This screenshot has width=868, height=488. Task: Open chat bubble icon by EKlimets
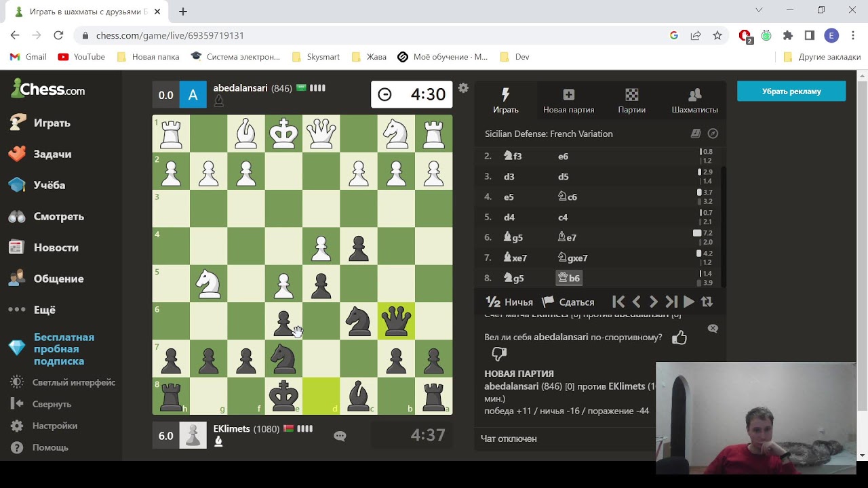(340, 436)
